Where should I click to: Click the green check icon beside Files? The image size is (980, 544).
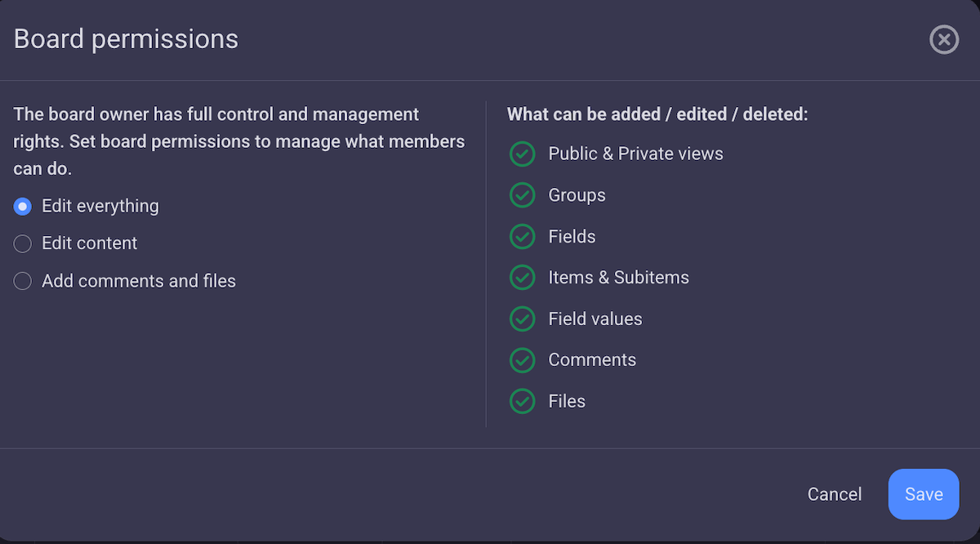pos(522,401)
